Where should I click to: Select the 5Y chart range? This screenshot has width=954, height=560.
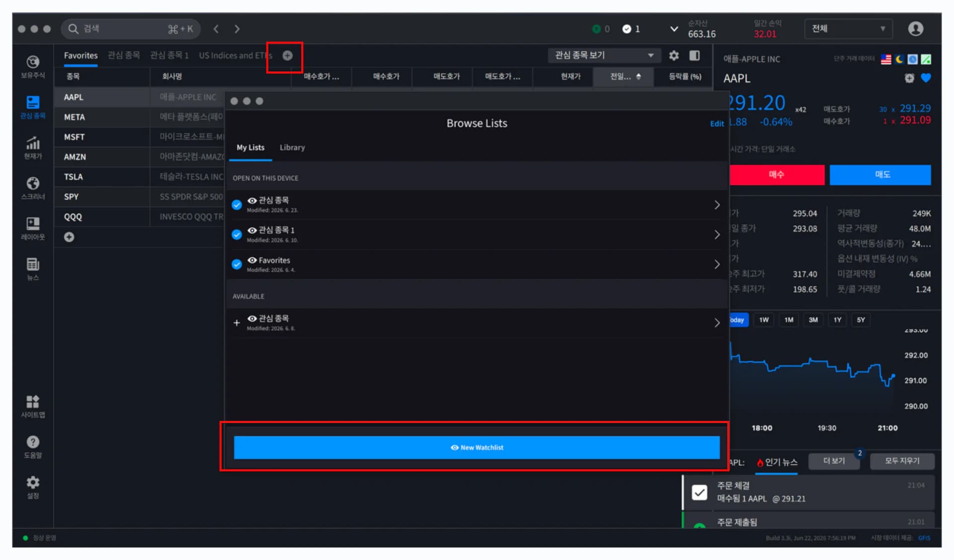pos(861,320)
